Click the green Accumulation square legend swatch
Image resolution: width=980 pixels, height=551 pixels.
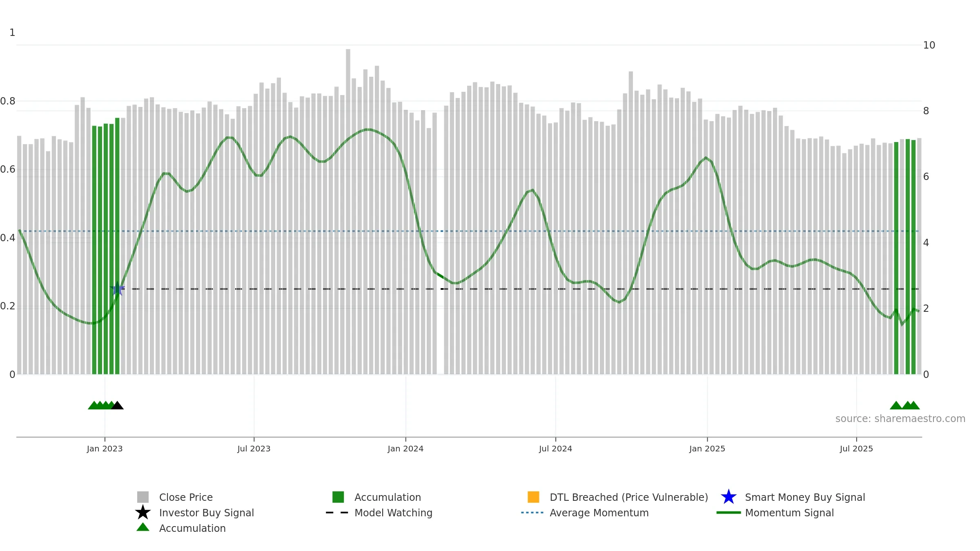tap(338, 497)
